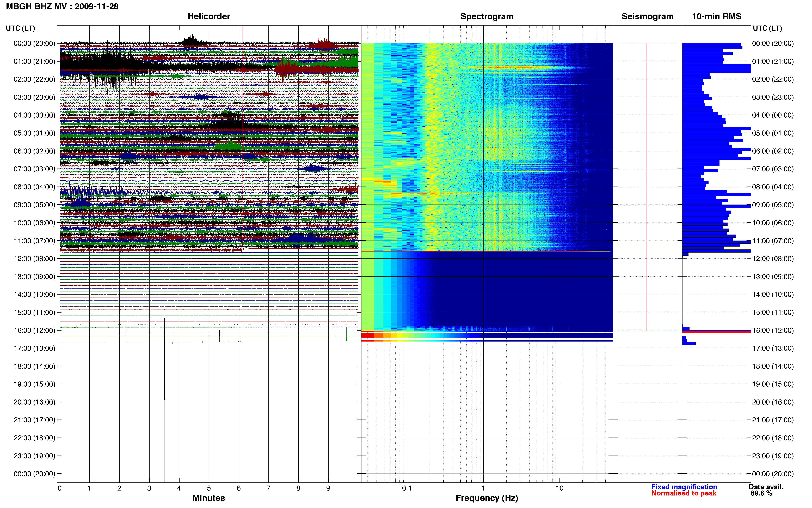Select "14:00 (10:00)" on the RMS time axis
The height and width of the screenshot is (508, 812).
point(773,294)
